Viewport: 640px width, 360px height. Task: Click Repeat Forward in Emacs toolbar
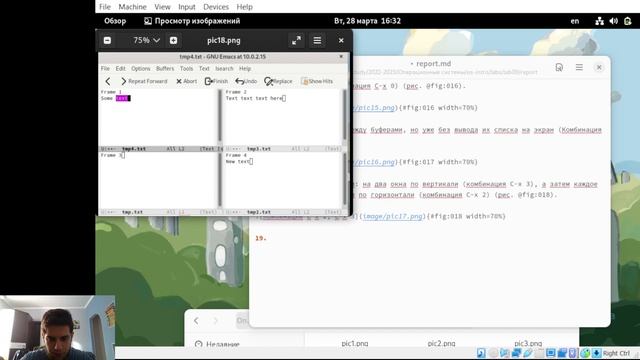coord(144,81)
